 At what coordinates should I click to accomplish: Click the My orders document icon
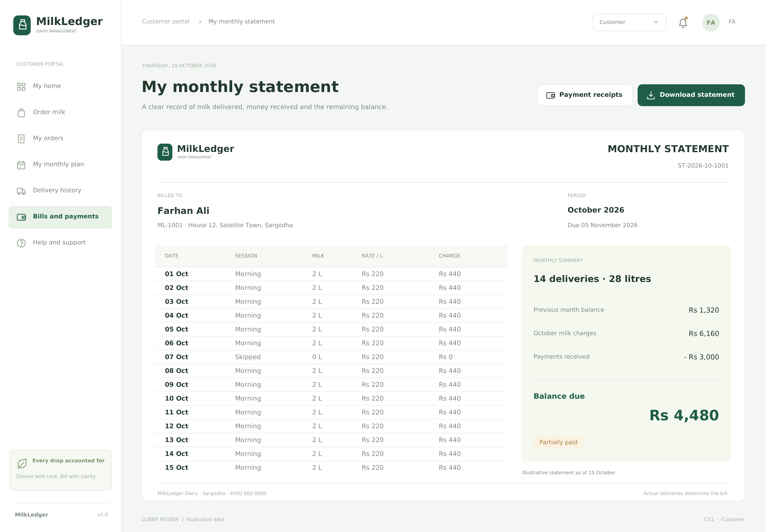point(21,139)
